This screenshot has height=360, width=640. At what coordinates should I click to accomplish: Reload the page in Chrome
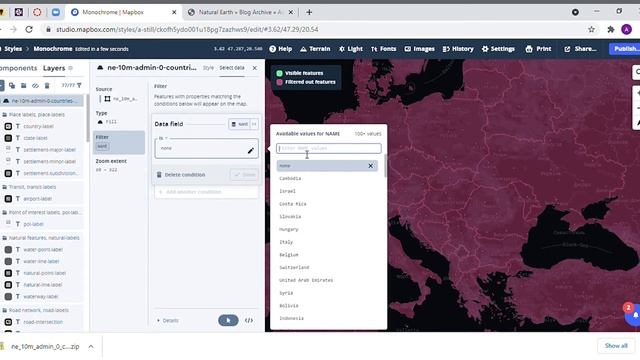tap(29, 29)
